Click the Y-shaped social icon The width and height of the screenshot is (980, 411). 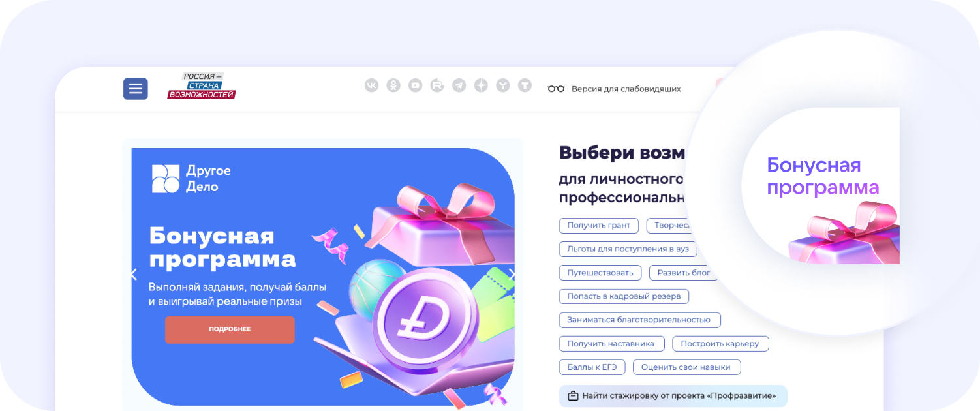[x=503, y=85]
